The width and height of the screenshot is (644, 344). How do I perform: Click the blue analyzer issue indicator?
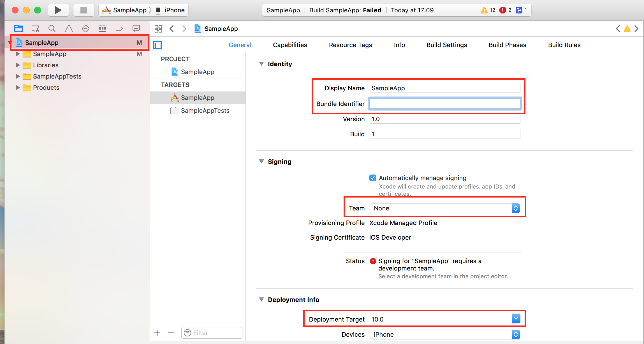[x=522, y=10]
